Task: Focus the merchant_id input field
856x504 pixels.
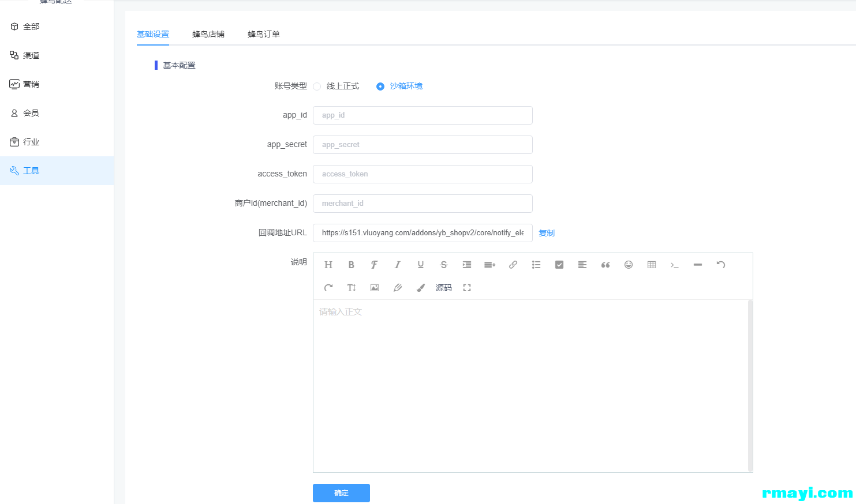Action: coord(423,204)
